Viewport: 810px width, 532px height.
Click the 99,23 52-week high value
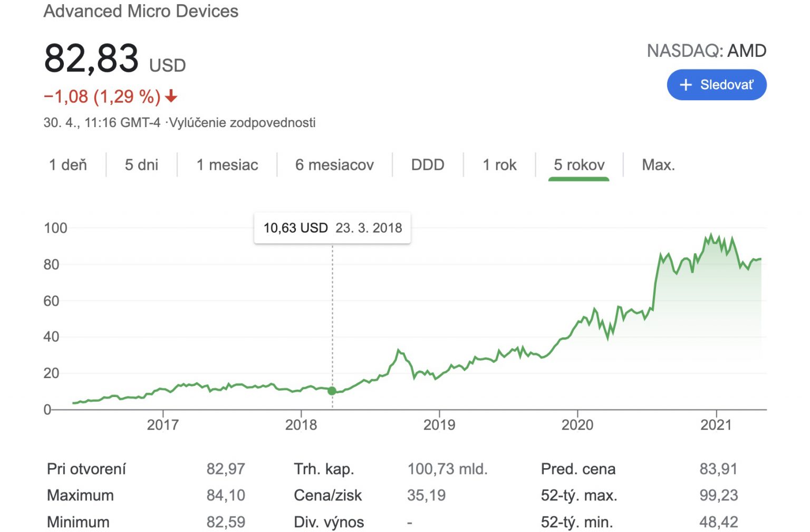[719, 495]
